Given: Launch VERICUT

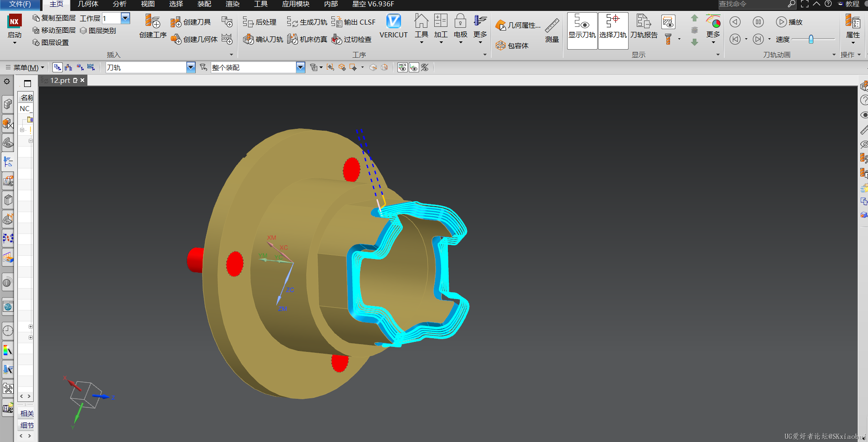Looking at the screenshot, I should pyautogui.click(x=394, y=26).
